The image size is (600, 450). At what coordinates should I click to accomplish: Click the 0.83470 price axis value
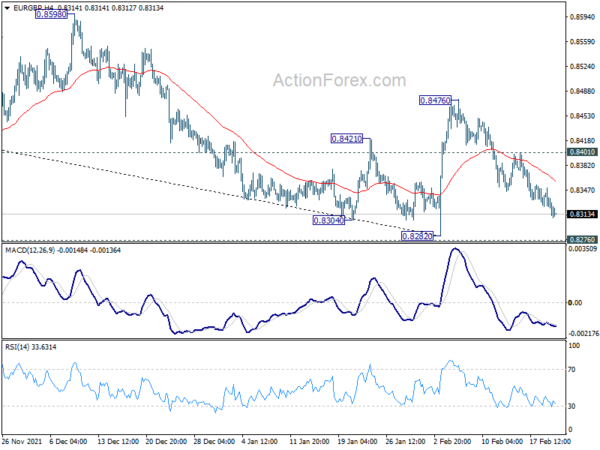coord(582,190)
